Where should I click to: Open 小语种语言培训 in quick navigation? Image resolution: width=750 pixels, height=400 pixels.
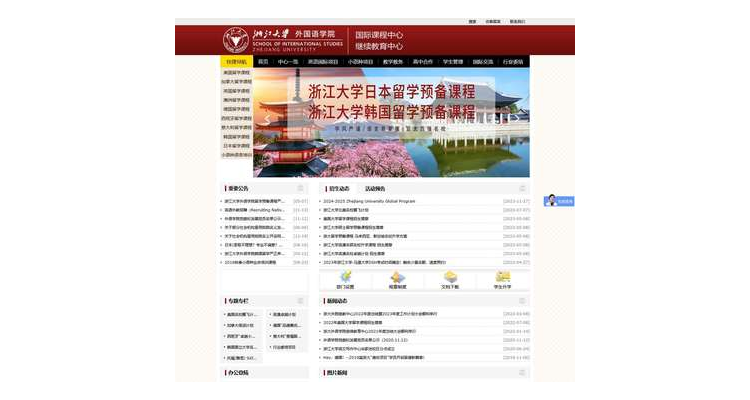click(236, 155)
